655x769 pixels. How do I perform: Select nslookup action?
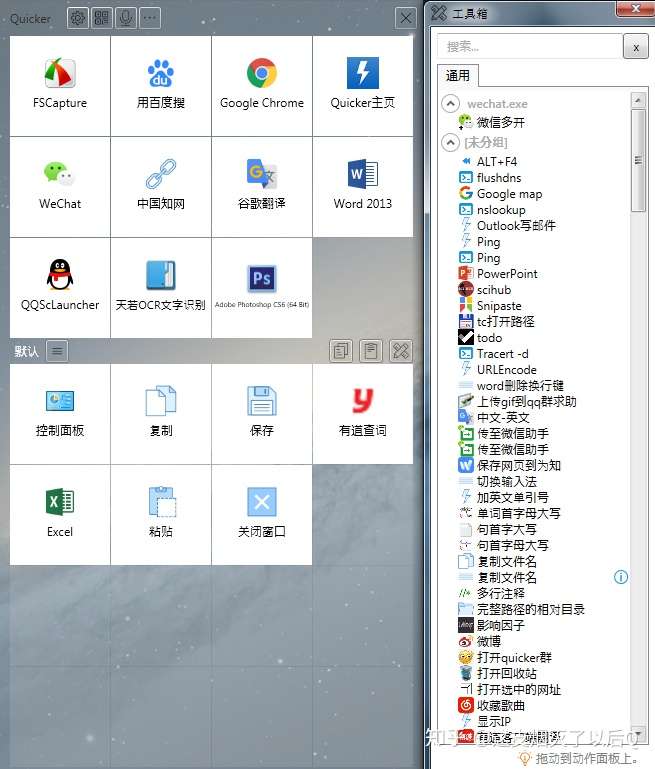click(492, 210)
